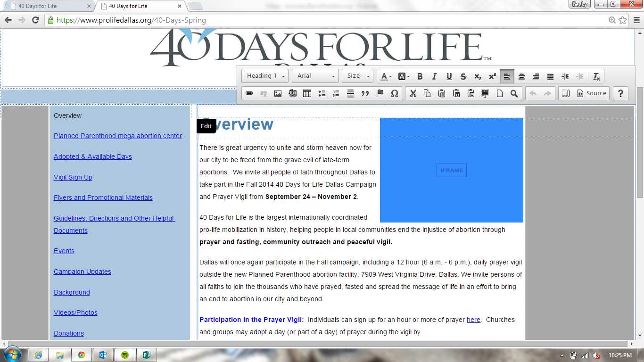Open the background color dropdown
The width and height of the screenshot is (644, 362).
(404, 76)
